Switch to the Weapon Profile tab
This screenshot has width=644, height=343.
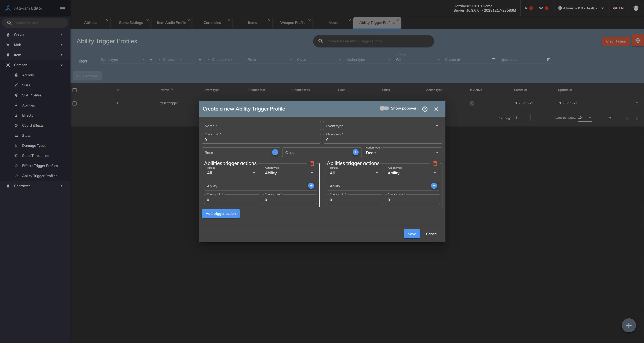(293, 23)
